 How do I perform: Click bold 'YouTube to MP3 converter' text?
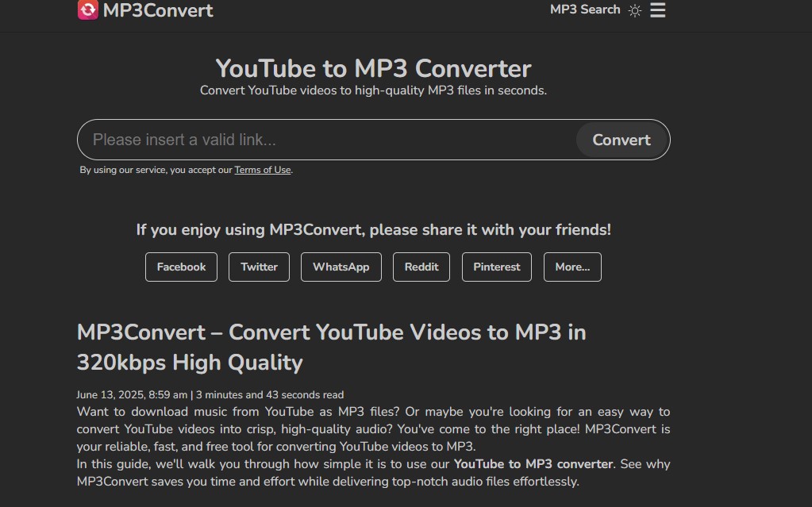tap(533, 464)
